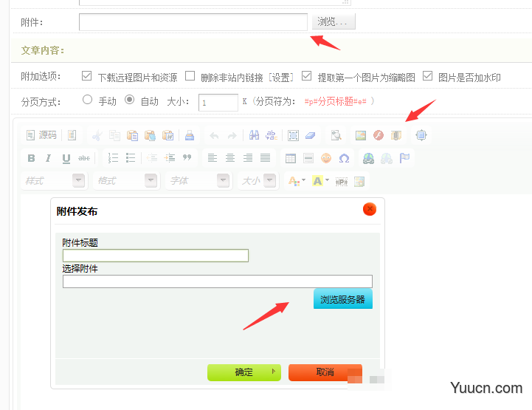Image resolution: width=532 pixels, height=410 pixels.
Task: Open the 字体 font dropdown
Action: (x=223, y=180)
